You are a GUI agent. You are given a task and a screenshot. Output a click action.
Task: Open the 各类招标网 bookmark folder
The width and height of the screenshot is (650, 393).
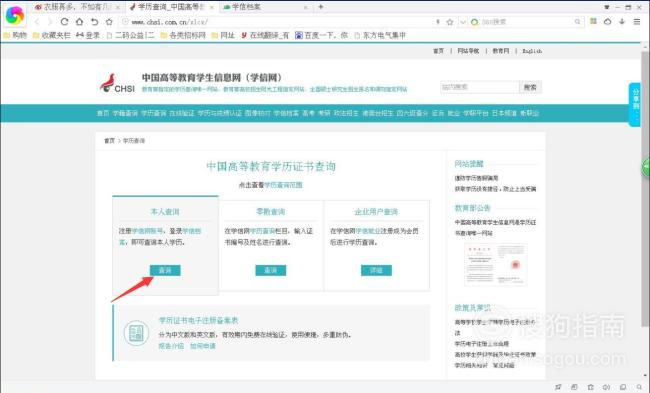183,36
